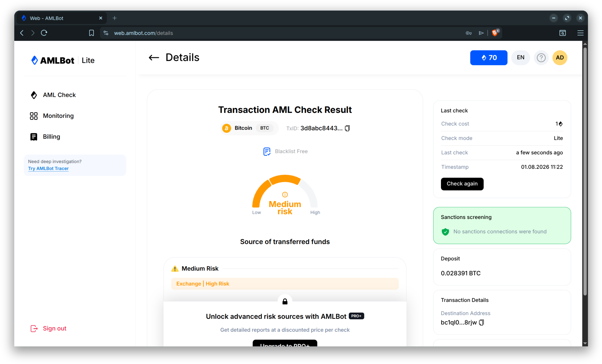Image resolution: width=602 pixels, height=364 pixels.
Task: Click the Check again button
Action: coord(462,184)
